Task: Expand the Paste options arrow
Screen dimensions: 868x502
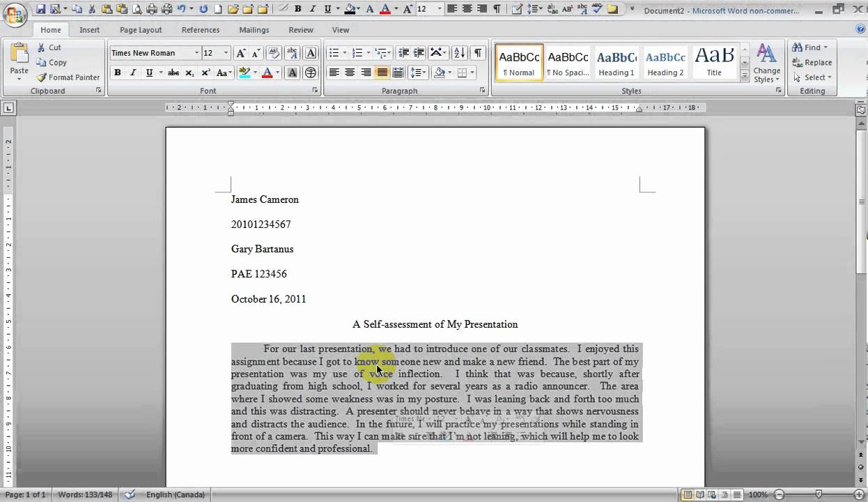Action: [20, 79]
